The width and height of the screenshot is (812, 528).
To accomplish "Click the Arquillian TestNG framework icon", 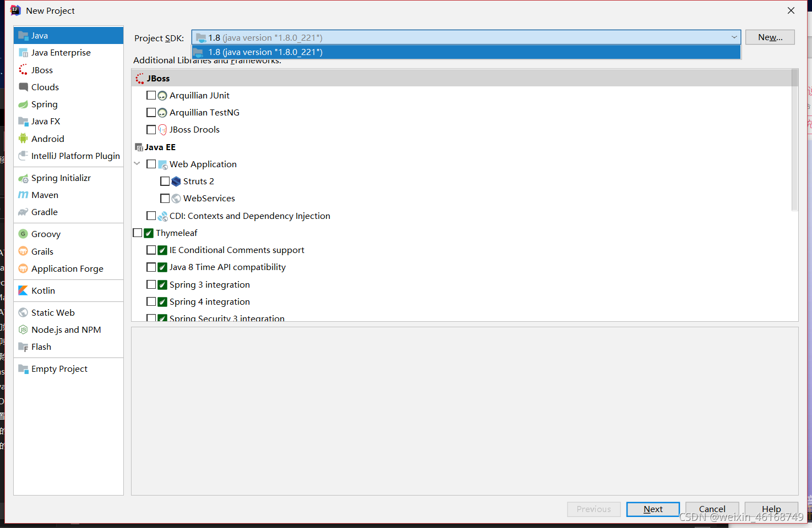I will click(162, 113).
